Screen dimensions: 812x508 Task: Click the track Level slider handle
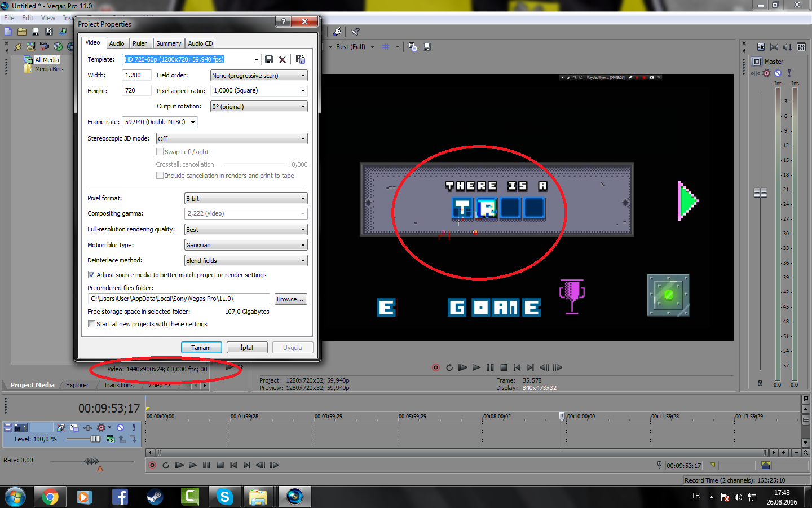coord(95,439)
